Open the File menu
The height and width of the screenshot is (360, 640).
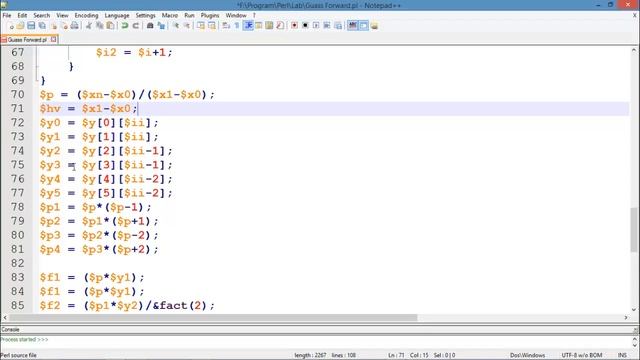coord(7,16)
